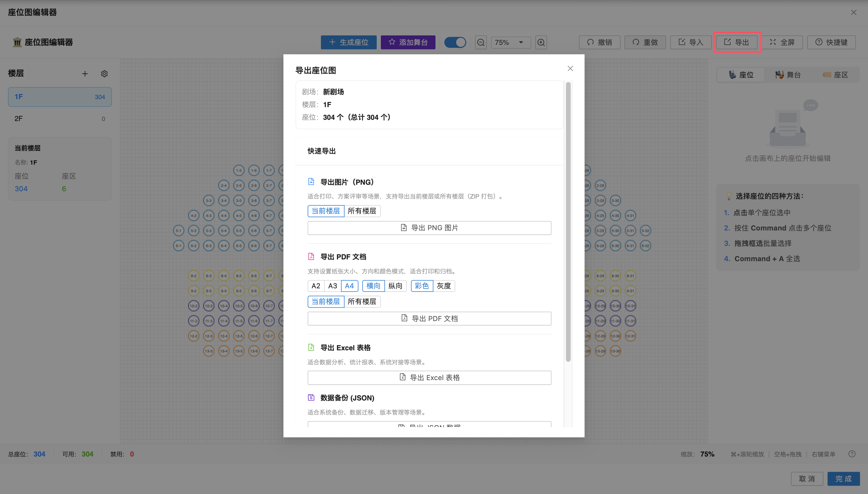868x494 pixels.
Task: Click the add floor plus icon
Action: pyautogui.click(x=85, y=73)
